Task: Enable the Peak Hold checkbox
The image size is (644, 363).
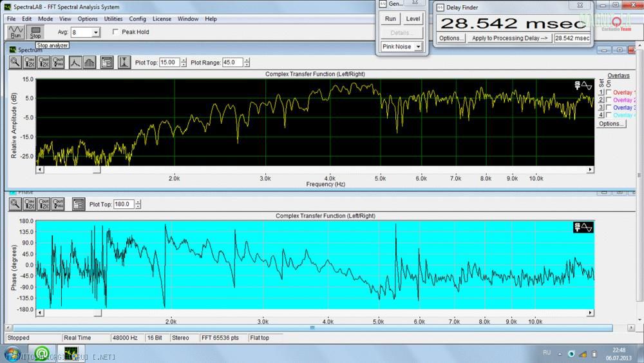Action: [115, 32]
